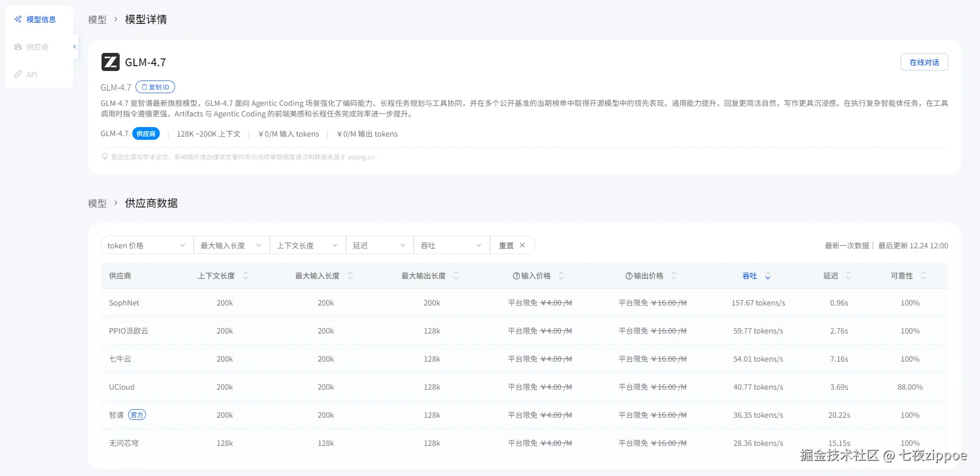
Task: Click SophNet's 200k max output cell
Action: pos(432,303)
